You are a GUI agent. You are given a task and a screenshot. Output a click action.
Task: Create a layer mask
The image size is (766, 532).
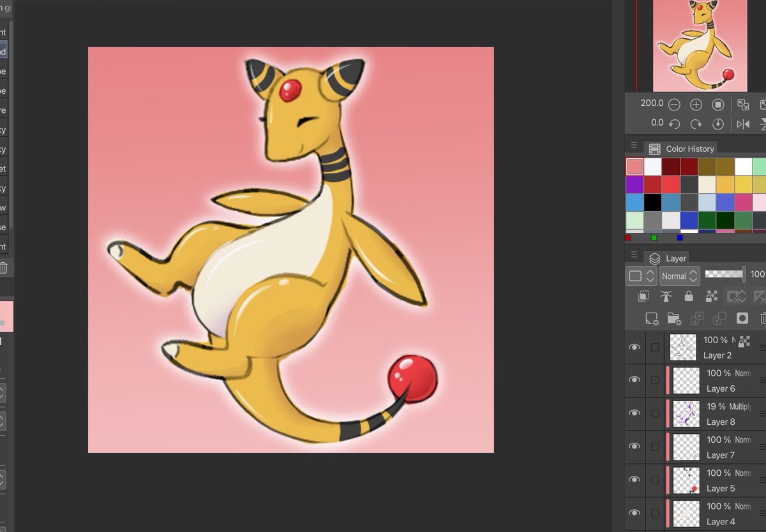tap(742, 318)
